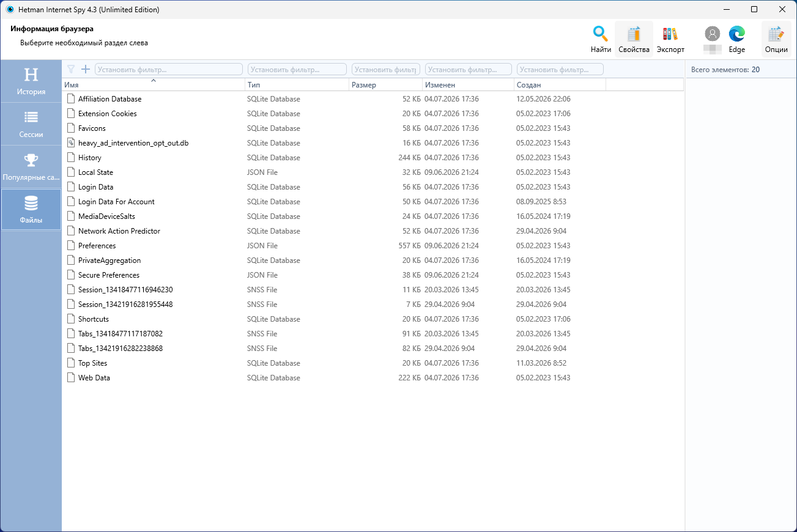Select the Файлы sidebar section
Image resolution: width=797 pixels, height=532 pixels.
[x=31, y=209]
